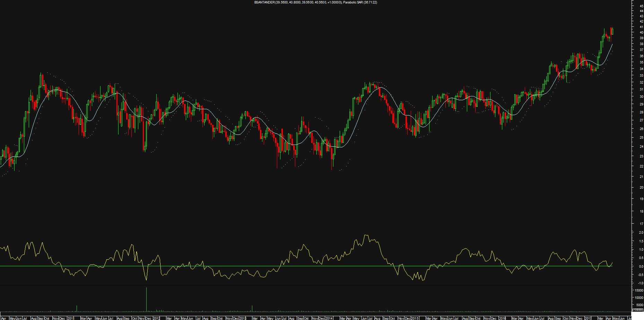Click the 20 label on price axis
Viewport: 644px width, 320px height.
[642, 188]
